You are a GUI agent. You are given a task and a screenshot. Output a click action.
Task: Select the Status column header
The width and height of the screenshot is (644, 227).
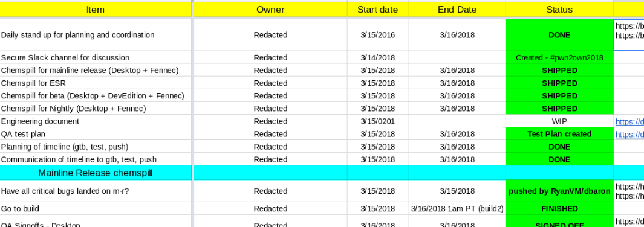pos(559,10)
